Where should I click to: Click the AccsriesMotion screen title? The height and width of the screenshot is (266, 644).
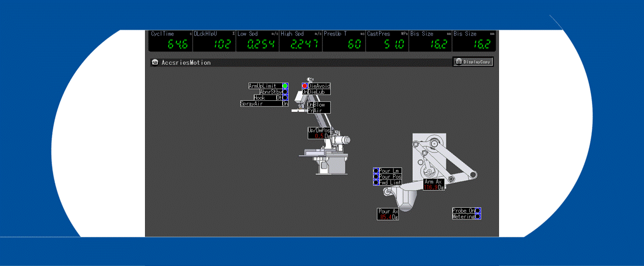pos(186,63)
